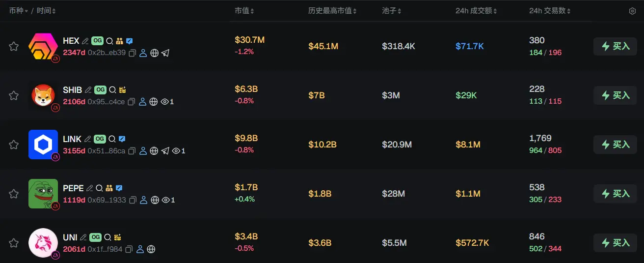This screenshot has height=263, width=644.
Task: Open LINK blue comment badge icon
Action: click(122, 139)
